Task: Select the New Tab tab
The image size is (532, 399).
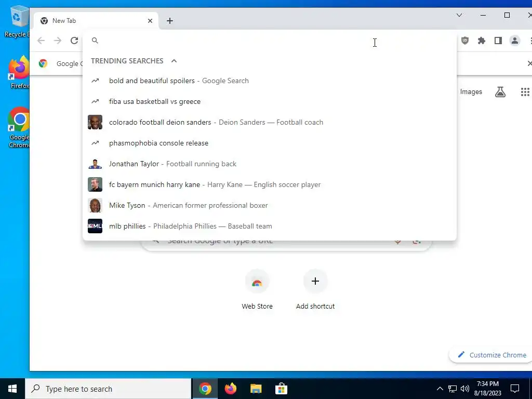Action: tap(96, 21)
